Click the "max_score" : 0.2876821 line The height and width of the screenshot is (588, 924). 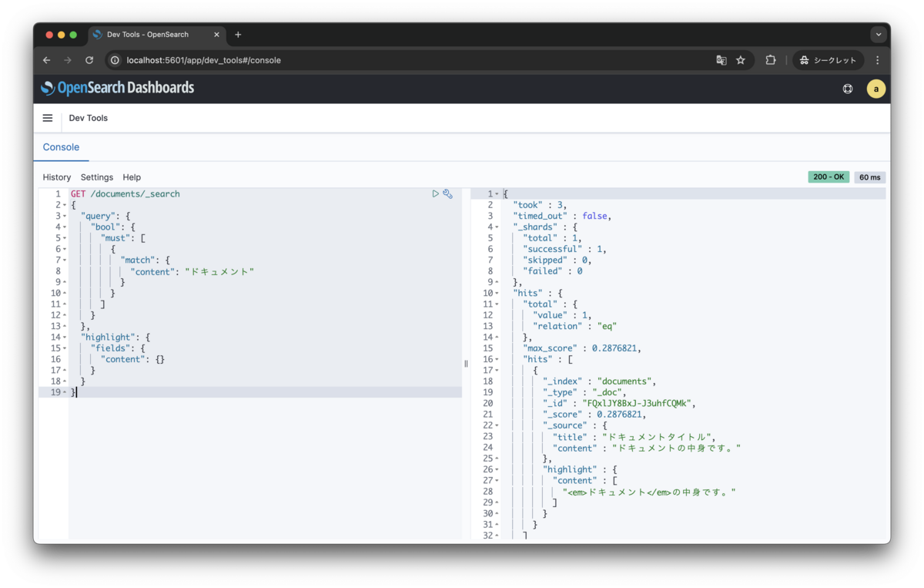click(x=583, y=348)
